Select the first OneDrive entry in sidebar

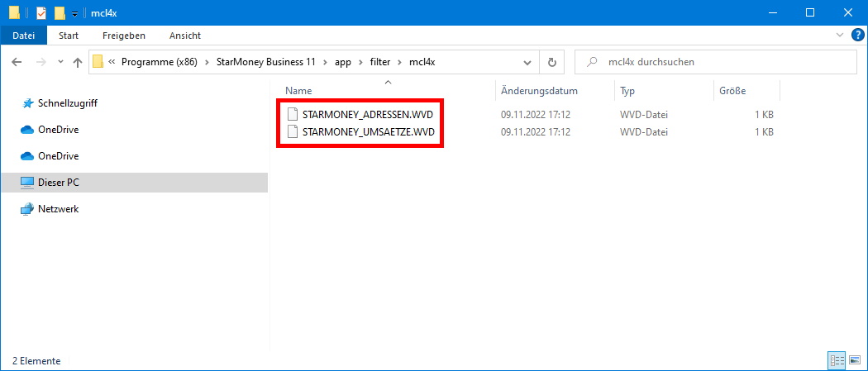(58, 130)
